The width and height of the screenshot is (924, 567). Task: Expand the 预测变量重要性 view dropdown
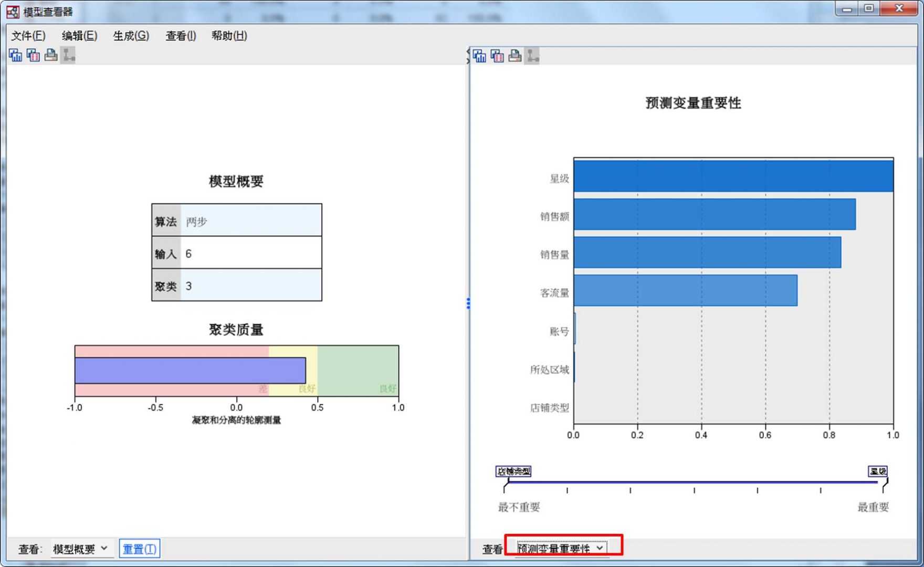pos(561,549)
